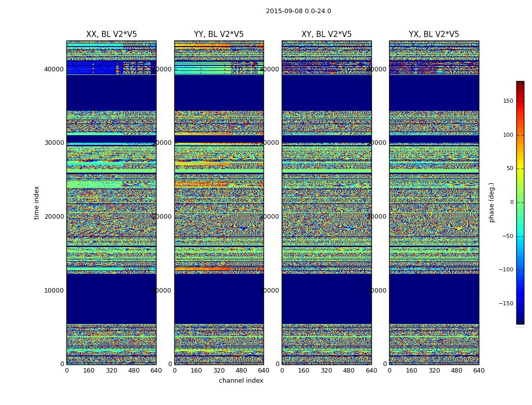Click the colorbar tick label −100

[x=506, y=270]
